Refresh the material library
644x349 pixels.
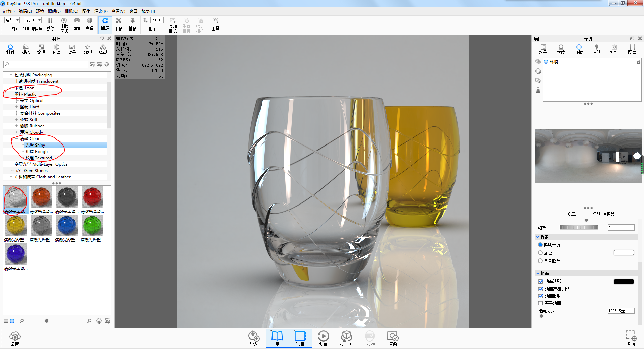point(107,64)
